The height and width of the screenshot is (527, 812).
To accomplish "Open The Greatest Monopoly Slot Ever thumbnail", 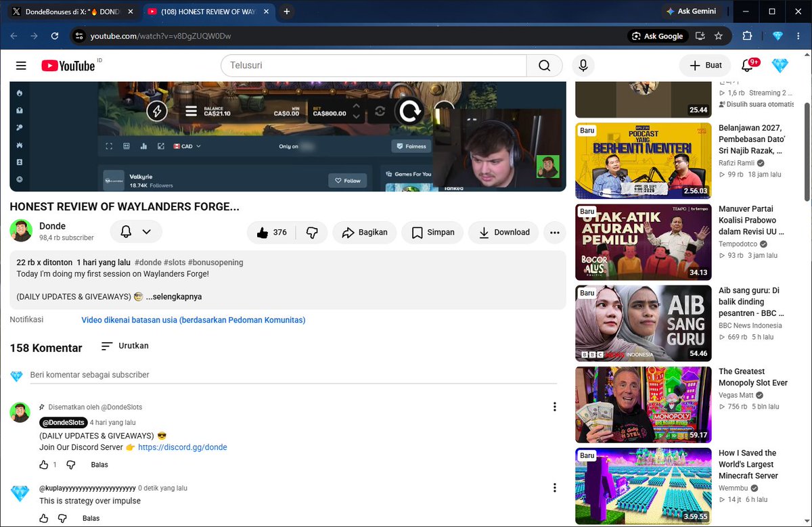I will point(644,405).
